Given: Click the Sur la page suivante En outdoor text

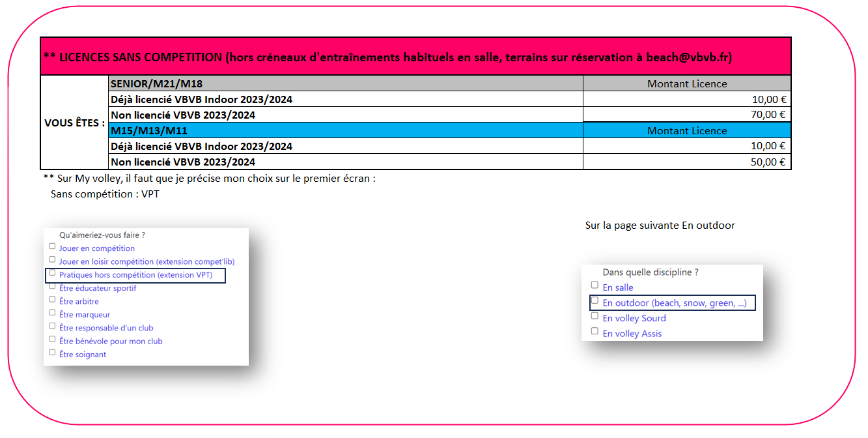Looking at the screenshot, I should tap(660, 226).
